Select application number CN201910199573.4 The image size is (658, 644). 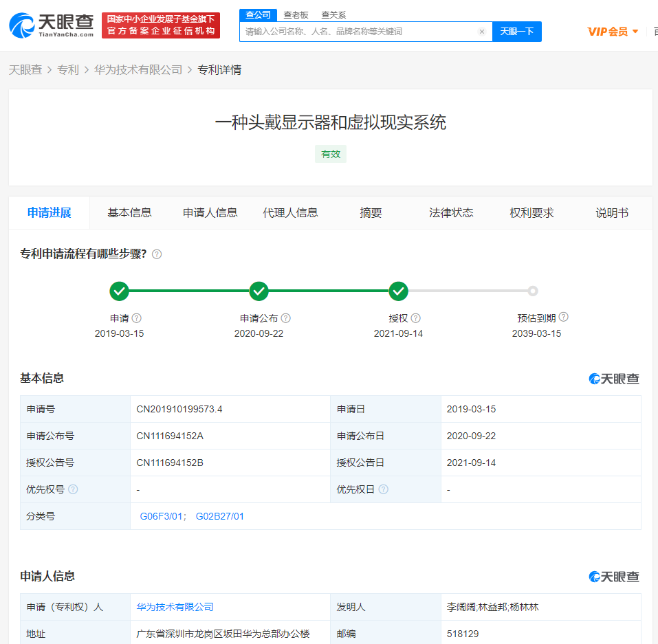[179, 409]
